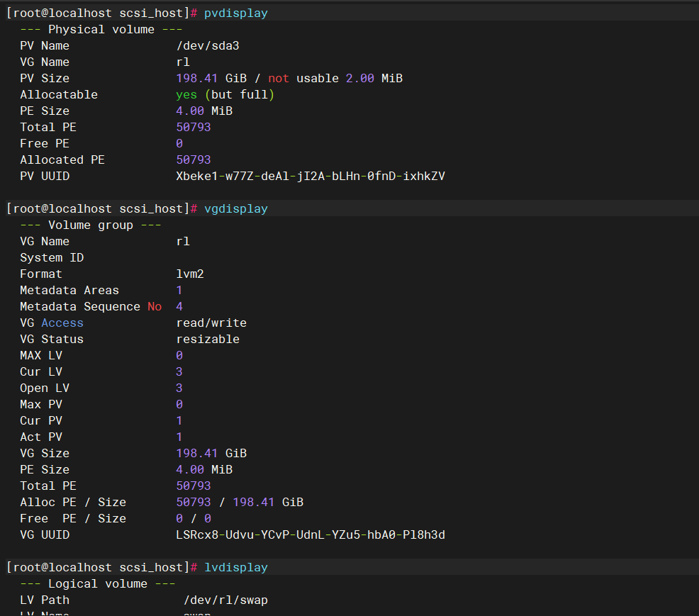The height and width of the screenshot is (616, 699).
Task: Click the '--- Volume group ---' header
Action: click(x=91, y=225)
